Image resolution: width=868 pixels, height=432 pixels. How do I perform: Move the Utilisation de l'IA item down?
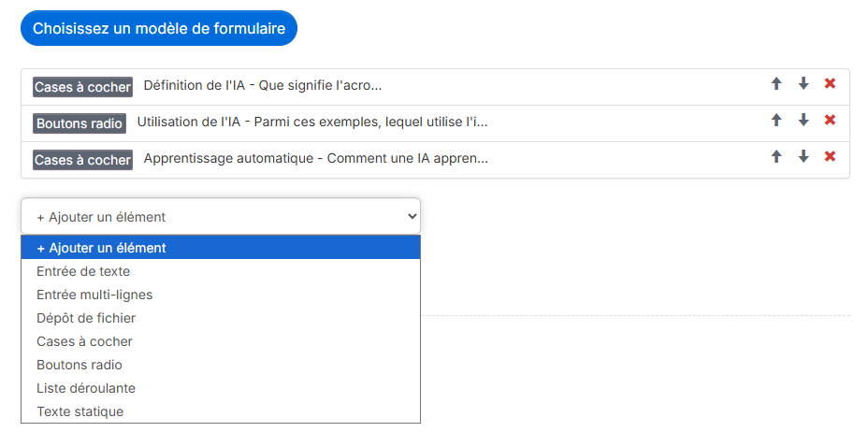coord(803,120)
